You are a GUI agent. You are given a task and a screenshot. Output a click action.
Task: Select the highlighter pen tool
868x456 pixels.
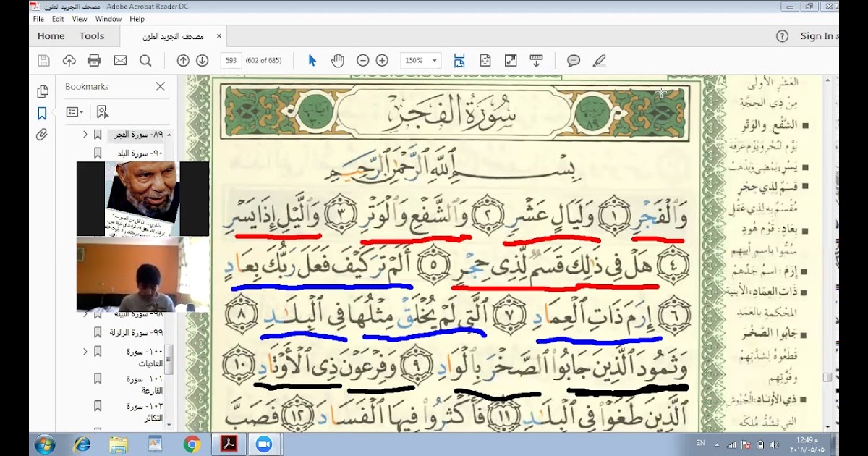[x=599, y=61]
